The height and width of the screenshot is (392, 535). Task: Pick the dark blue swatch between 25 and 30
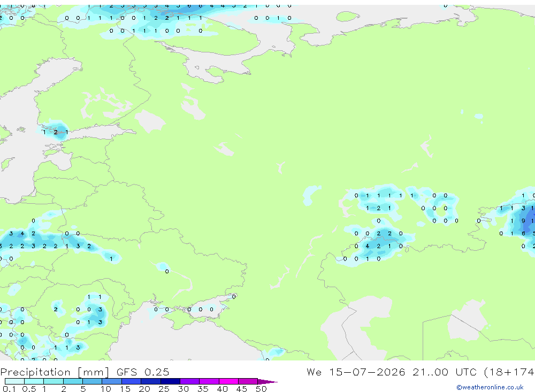(170, 381)
